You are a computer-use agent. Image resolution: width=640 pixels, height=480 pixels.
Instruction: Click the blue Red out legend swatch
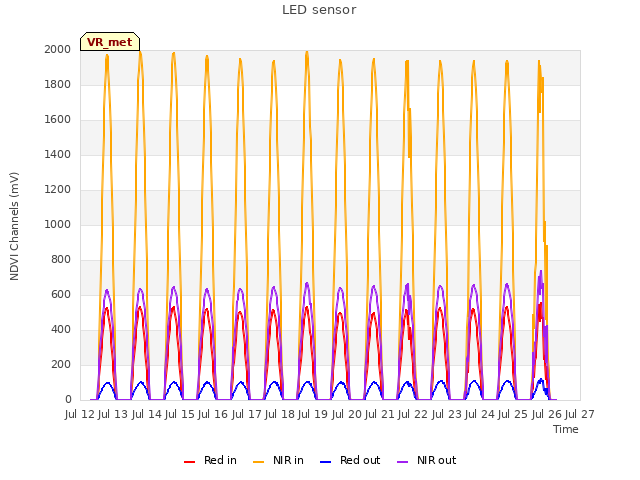325,462
